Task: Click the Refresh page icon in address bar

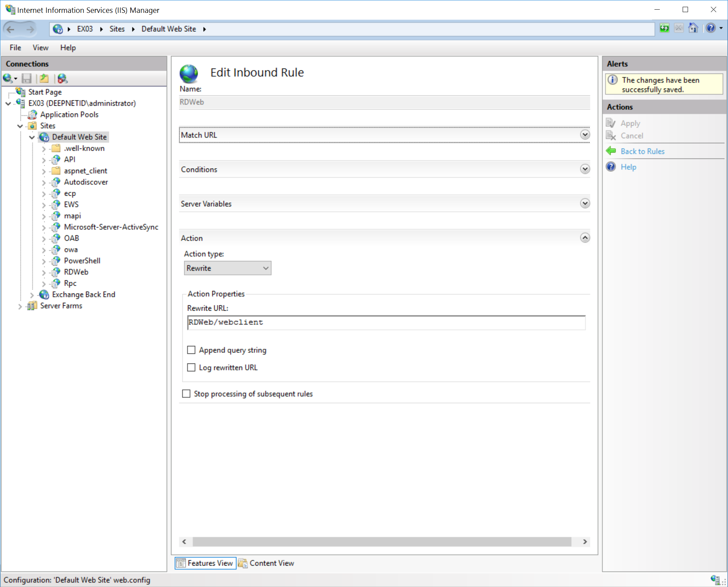Action: pyautogui.click(x=664, y=28)
